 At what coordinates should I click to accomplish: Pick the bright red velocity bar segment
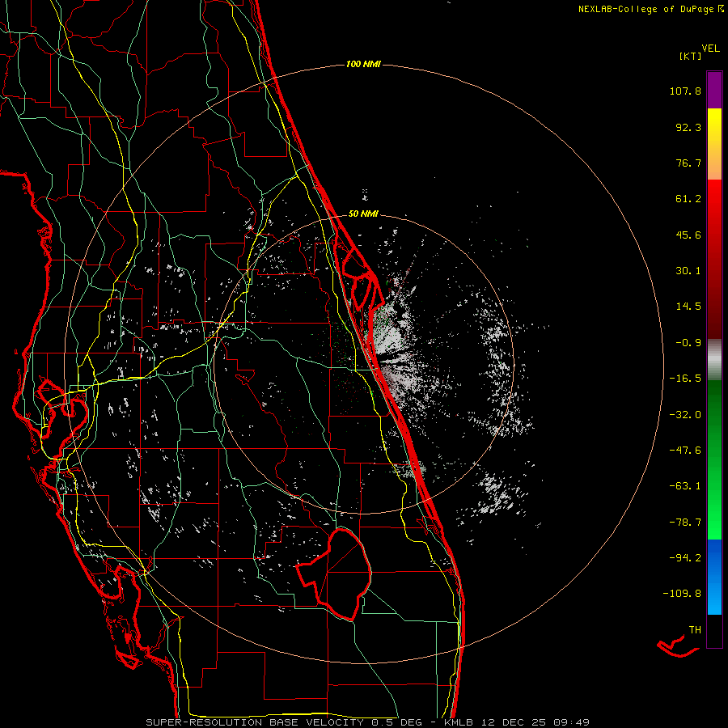(714, 195)
